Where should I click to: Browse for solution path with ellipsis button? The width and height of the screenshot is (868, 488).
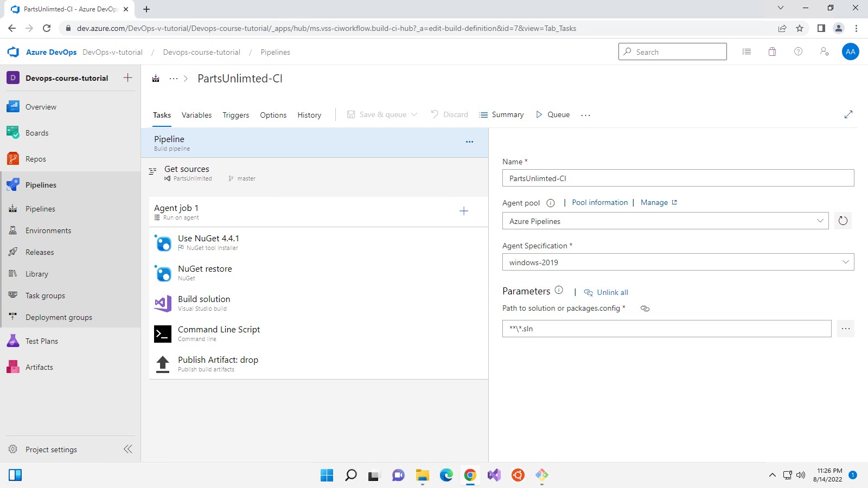click(x=846, y=329)
